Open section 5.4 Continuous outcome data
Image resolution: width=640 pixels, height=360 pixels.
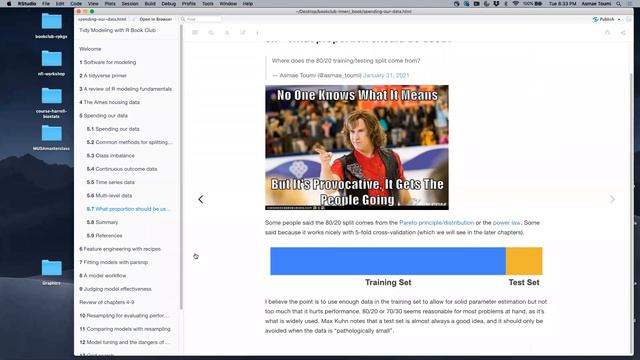[x=122, y=169]
